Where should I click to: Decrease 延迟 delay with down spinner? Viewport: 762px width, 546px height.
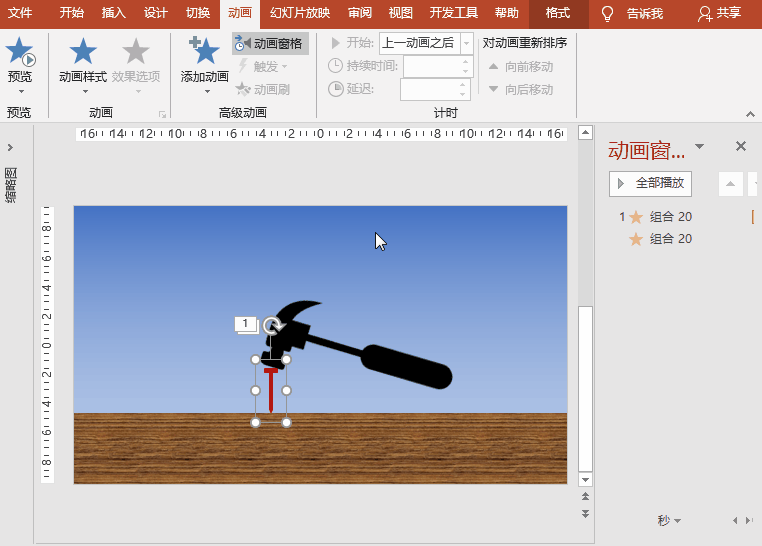[463, 94]
